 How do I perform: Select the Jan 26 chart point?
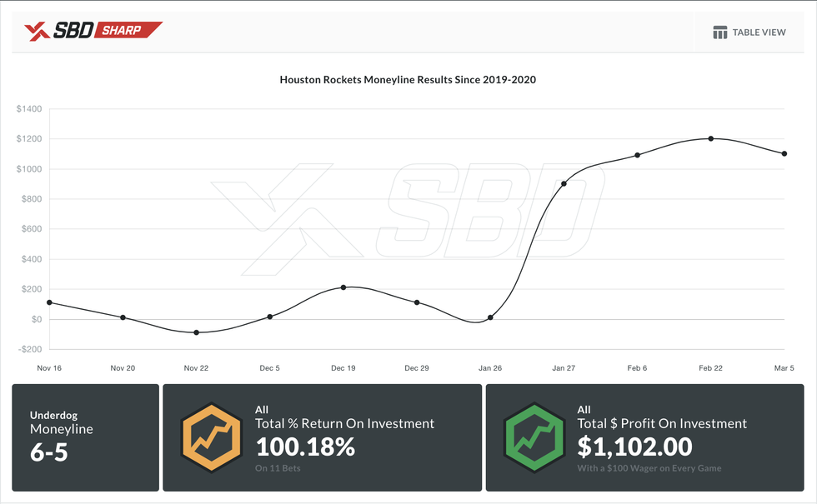click(490, 317)
